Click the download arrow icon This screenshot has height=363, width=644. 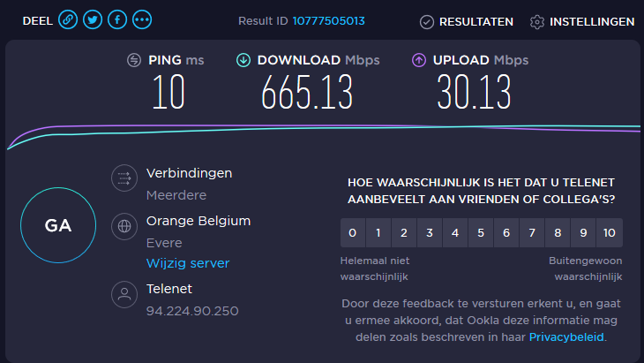pyautogui.click(x=243, y=60)
